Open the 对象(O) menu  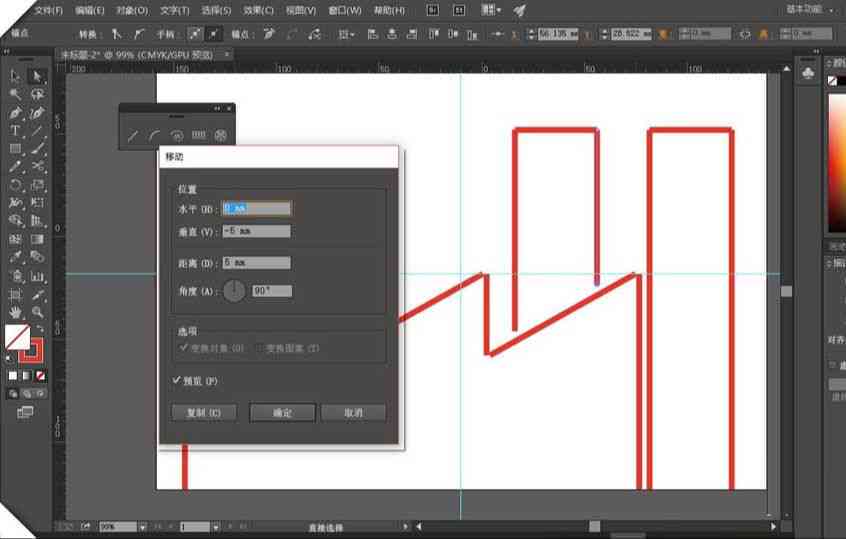132,10
